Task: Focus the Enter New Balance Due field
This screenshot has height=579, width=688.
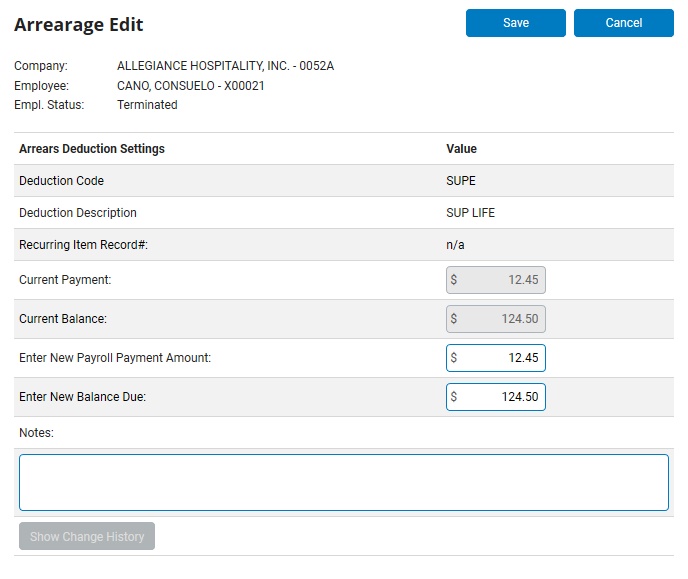Action: (496, 397)
